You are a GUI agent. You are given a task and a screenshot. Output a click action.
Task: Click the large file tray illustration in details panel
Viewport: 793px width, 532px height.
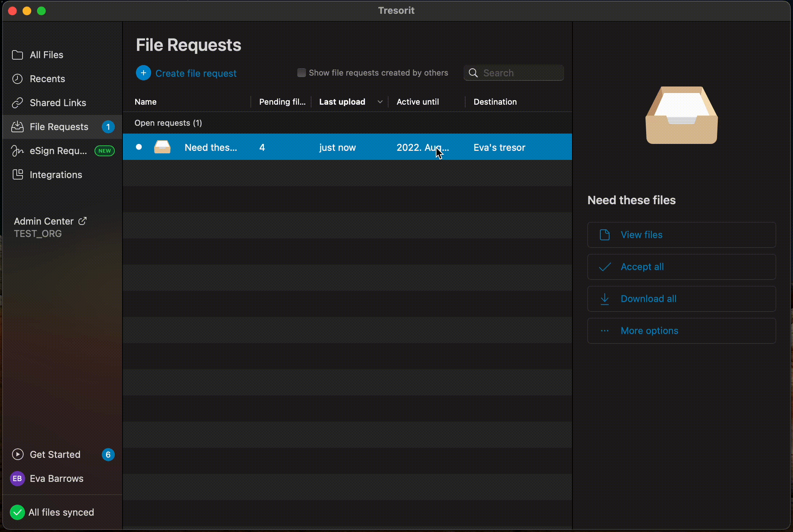(681, 115)
